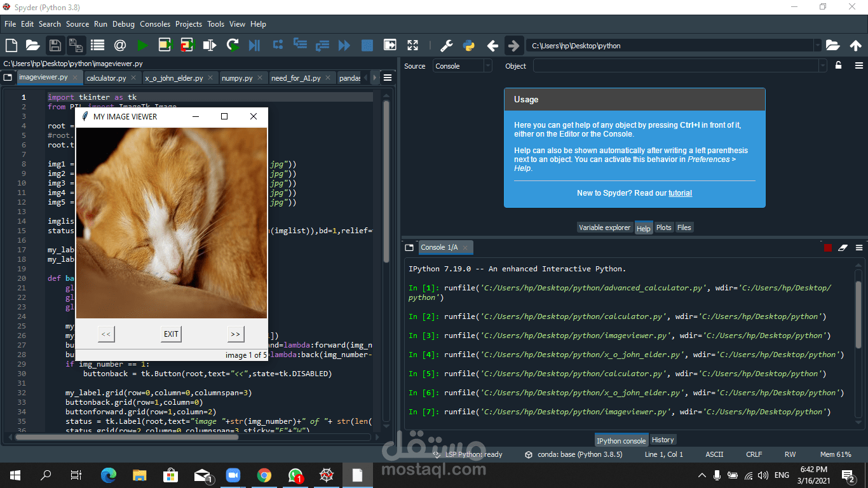
Task: Toggle fullscreen mode icon
Action: pos(413,45)
